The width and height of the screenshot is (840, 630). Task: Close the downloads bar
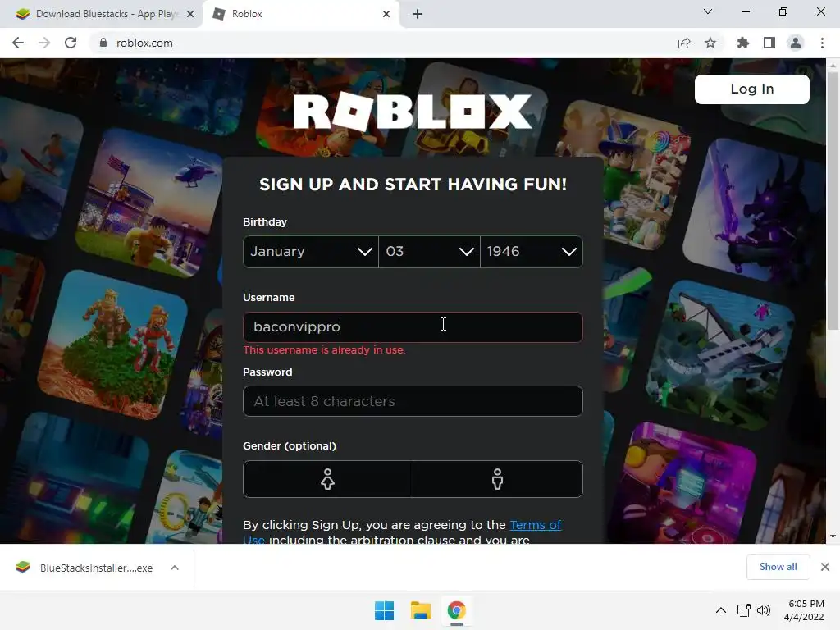point(825,567)
